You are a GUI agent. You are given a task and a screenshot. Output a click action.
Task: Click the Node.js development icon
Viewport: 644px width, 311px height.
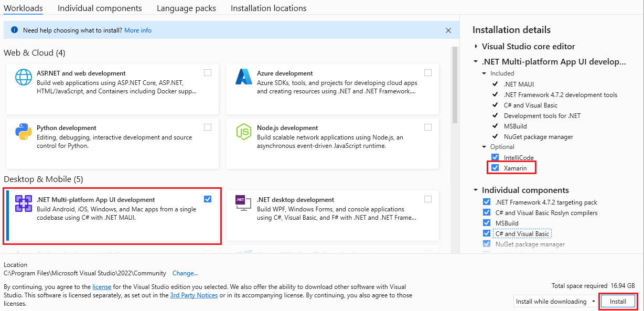point(243,132)
